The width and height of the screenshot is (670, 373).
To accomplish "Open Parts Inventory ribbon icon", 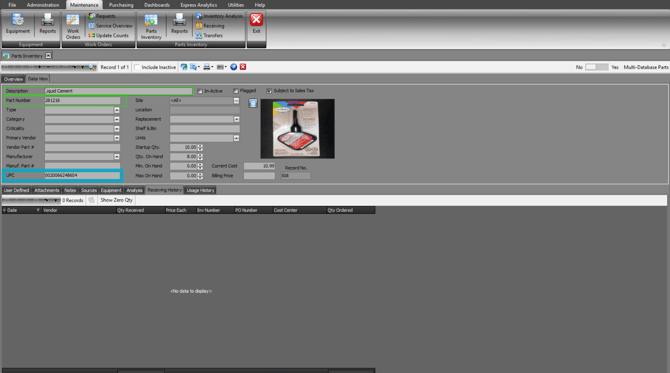I will point(151,26).
